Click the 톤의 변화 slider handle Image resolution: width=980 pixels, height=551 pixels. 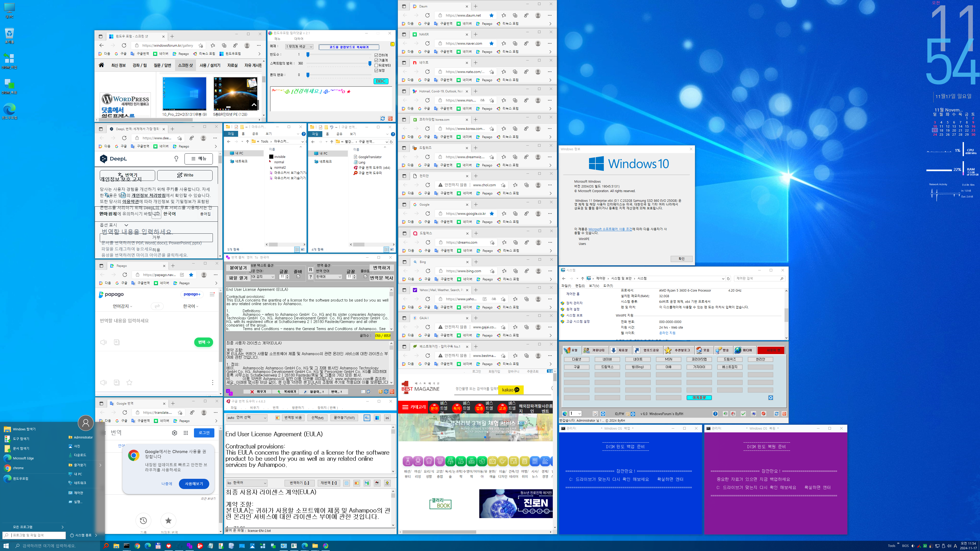point(308,75)
